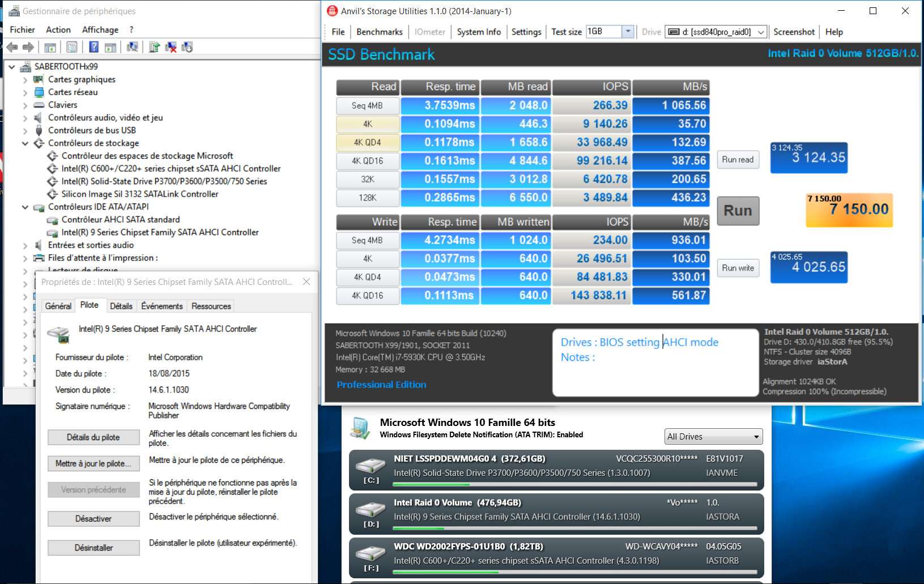
Task: Open the Settings menu in Anvil
Action: click(526, 32)
